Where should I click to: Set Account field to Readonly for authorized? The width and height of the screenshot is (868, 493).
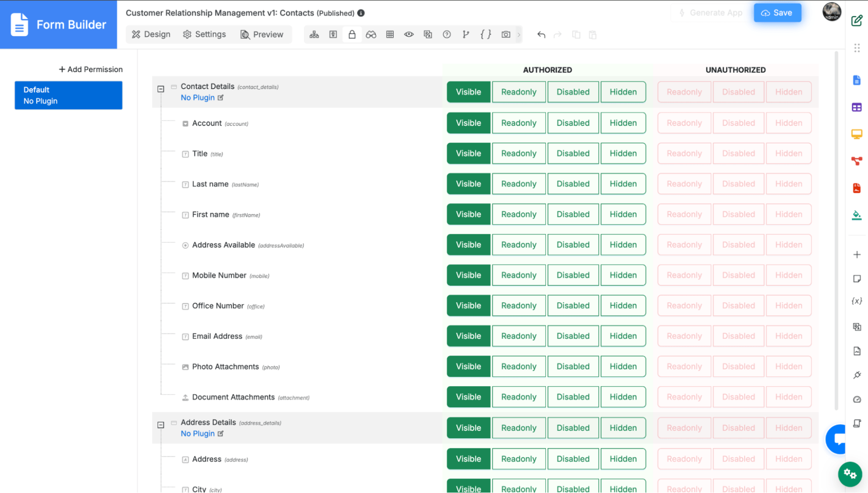pos(518,123)
